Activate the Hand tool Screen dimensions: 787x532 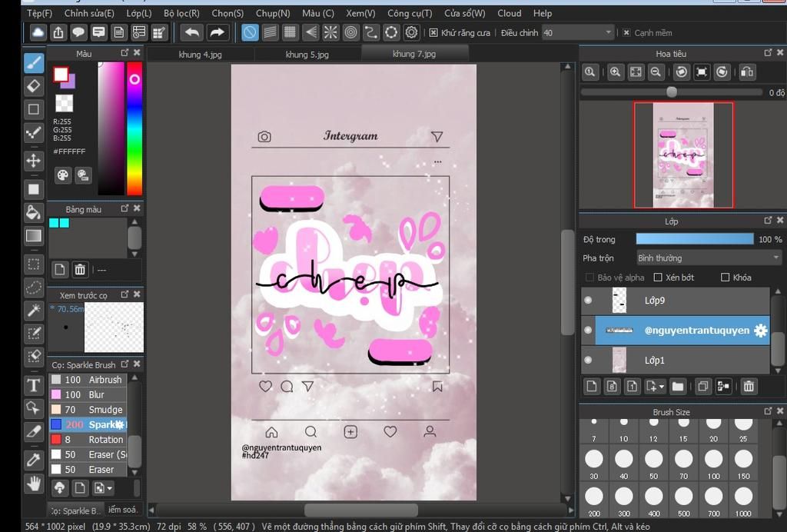click(x=34, y=484)
